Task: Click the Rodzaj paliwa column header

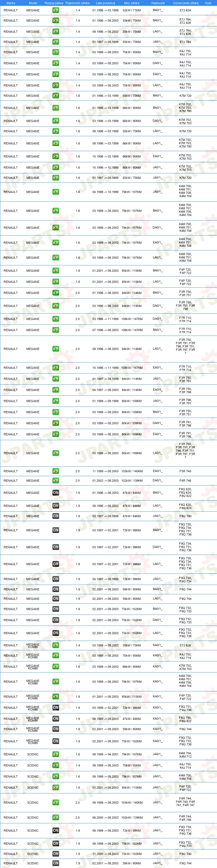Action: pyautogui.click(x=54, y=3)
